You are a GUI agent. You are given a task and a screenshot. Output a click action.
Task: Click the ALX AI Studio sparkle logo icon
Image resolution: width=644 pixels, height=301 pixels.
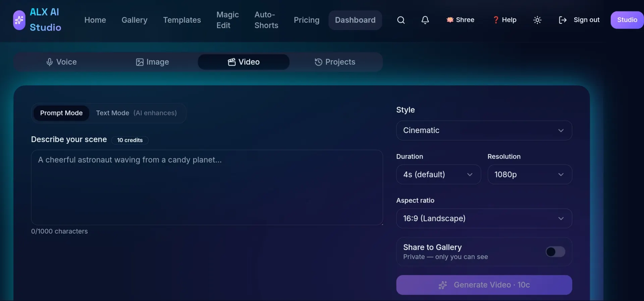pyautogui.click(x=19, y=20)
